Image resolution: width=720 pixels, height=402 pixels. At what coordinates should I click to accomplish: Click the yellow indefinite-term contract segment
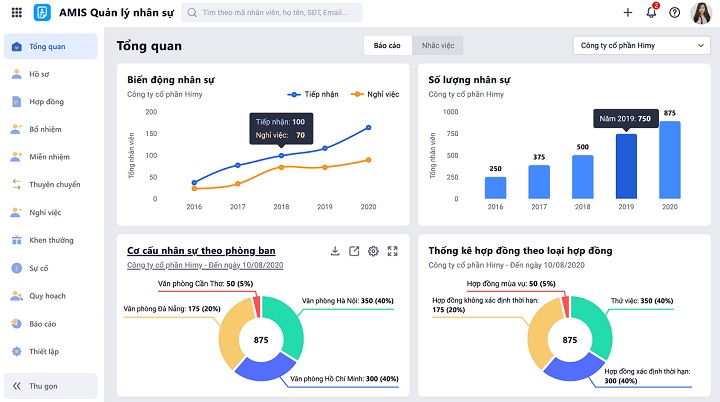click(540, 336)
